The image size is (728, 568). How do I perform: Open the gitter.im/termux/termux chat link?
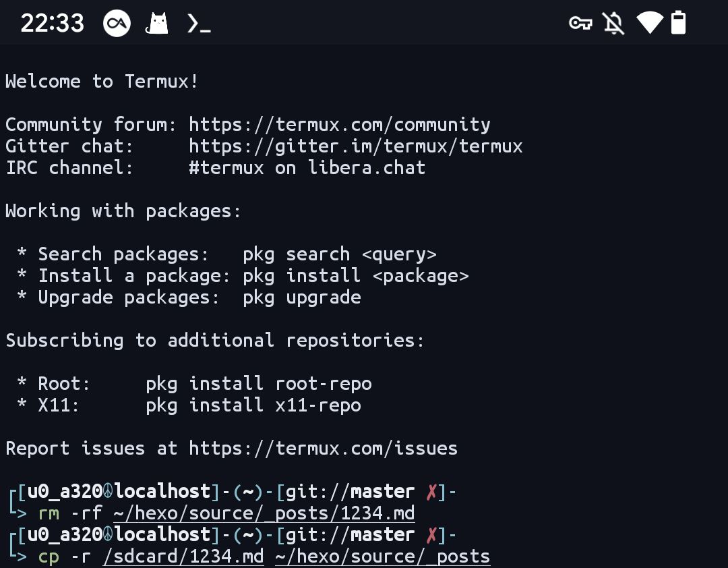coord(356,146)
